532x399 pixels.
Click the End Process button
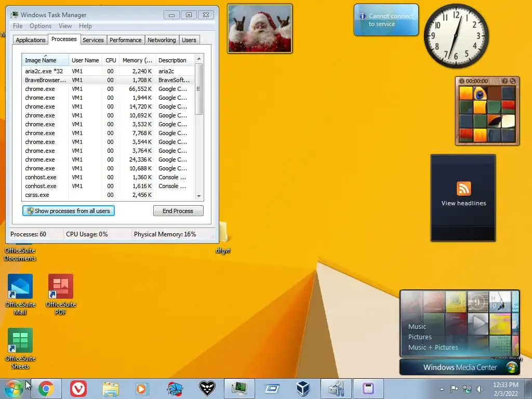[x=178, y=211]
